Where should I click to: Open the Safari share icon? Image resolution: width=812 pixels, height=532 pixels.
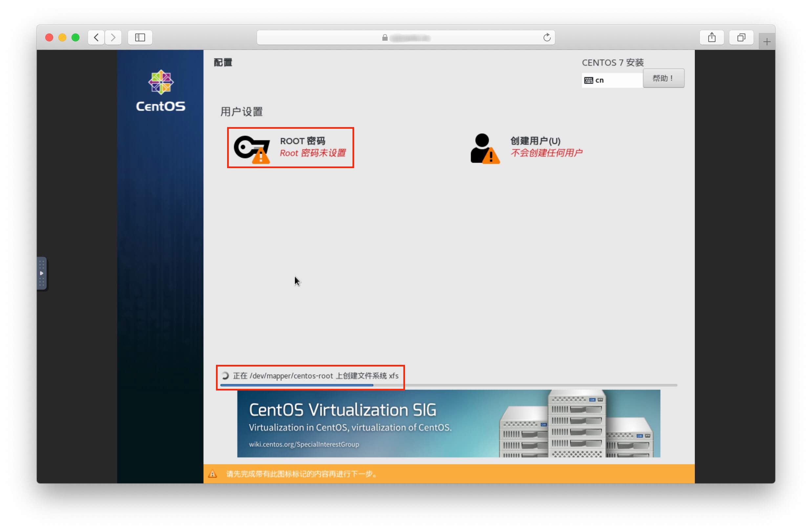712,37
